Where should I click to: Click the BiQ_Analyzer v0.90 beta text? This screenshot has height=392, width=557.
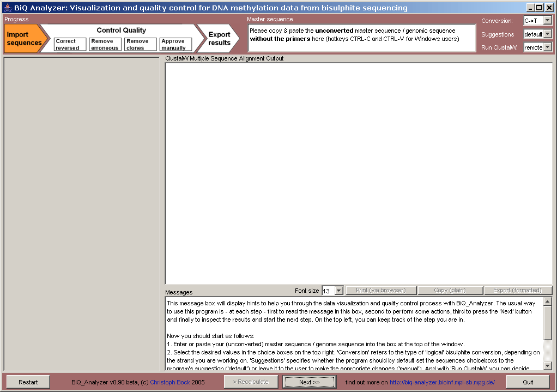tap(105, 382)
